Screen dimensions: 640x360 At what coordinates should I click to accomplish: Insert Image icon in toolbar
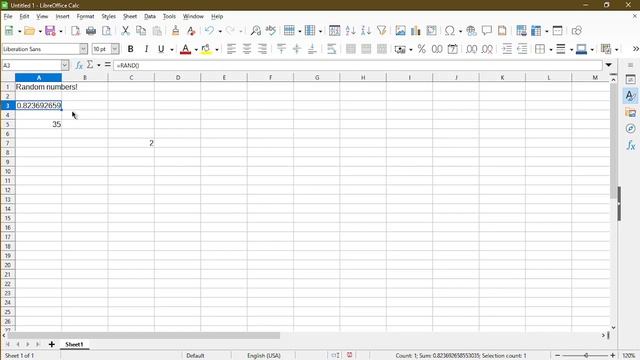coord(400,31)
